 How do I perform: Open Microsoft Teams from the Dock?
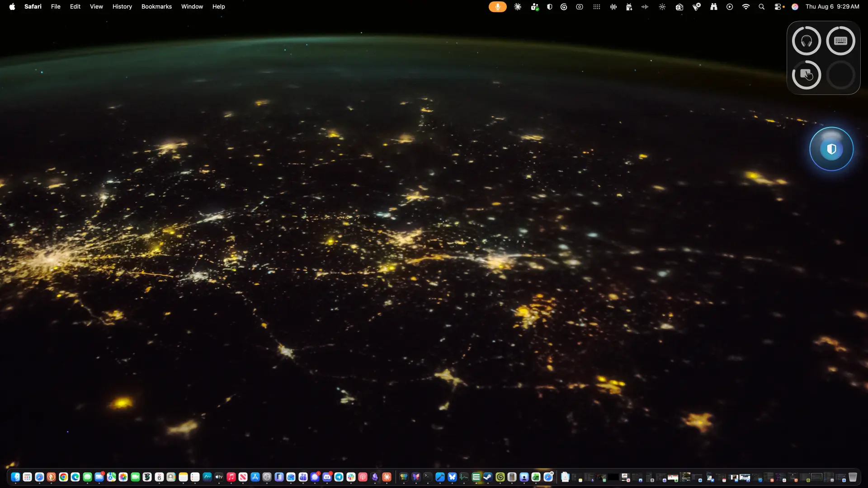click(x=303, y=477)
